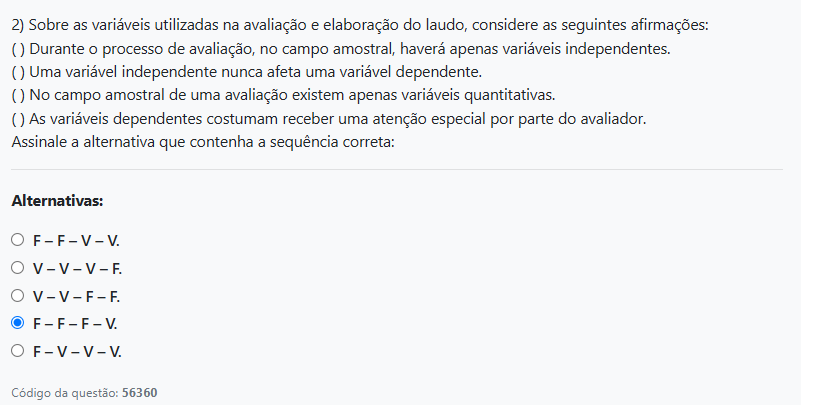Image resolution: width=817 pixels, height=405 pixels.
Task: Click the question 2 intro sentence 'Sobre as variáveis'
Action: pyautogui.click(x=360, y=25)
